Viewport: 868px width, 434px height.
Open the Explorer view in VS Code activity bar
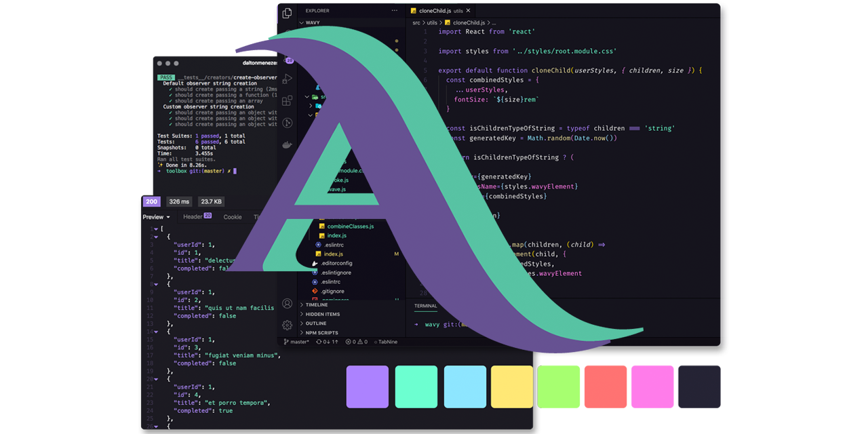[288, 13]
